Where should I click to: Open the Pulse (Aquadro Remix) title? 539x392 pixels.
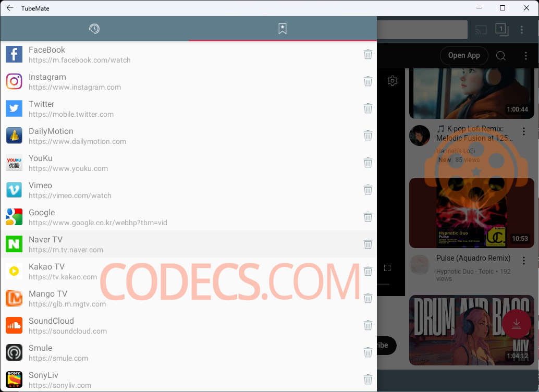[473, 258]
